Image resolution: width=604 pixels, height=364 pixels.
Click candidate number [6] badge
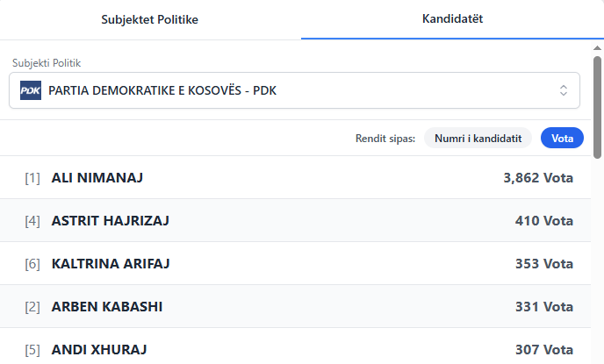click(32, 264)
